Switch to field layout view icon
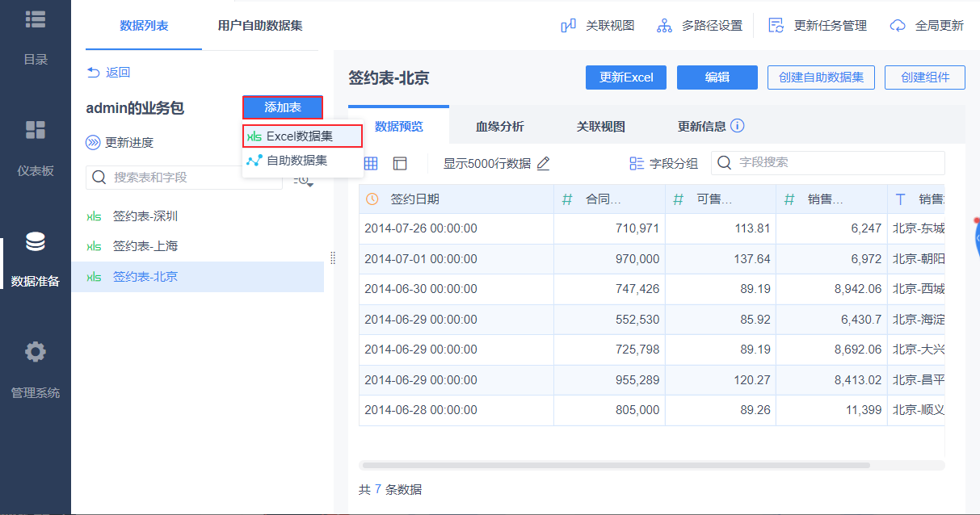Viewport: 980px width, 515px height. [x=400, y=163]
